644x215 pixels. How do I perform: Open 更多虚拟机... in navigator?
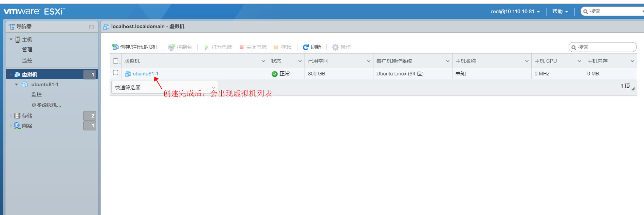point(46,105)
